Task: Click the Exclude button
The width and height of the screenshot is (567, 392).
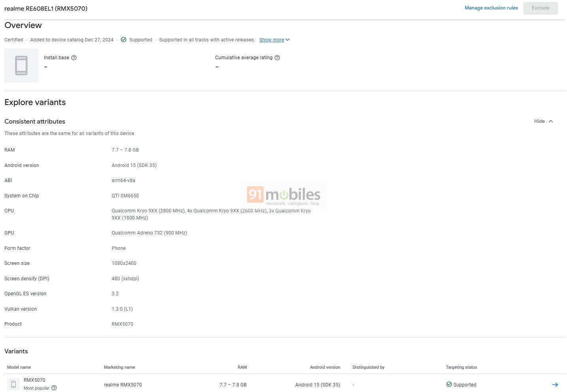Action: pos(540,8)
